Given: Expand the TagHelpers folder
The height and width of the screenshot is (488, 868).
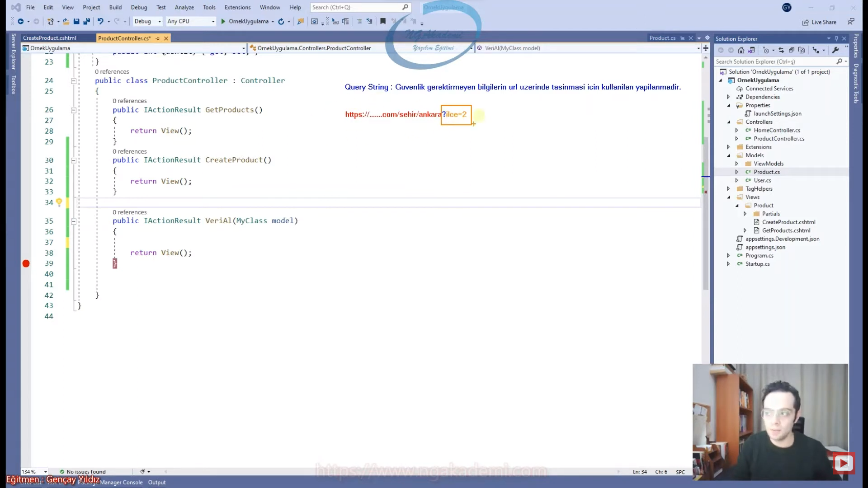Looking at the screenshot, I should coord(728,189).
